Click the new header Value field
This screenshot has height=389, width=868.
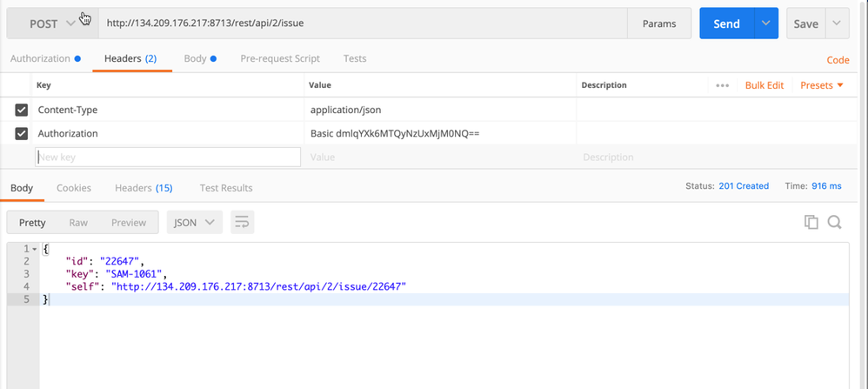pyautogui.click(x=440, y=157)
